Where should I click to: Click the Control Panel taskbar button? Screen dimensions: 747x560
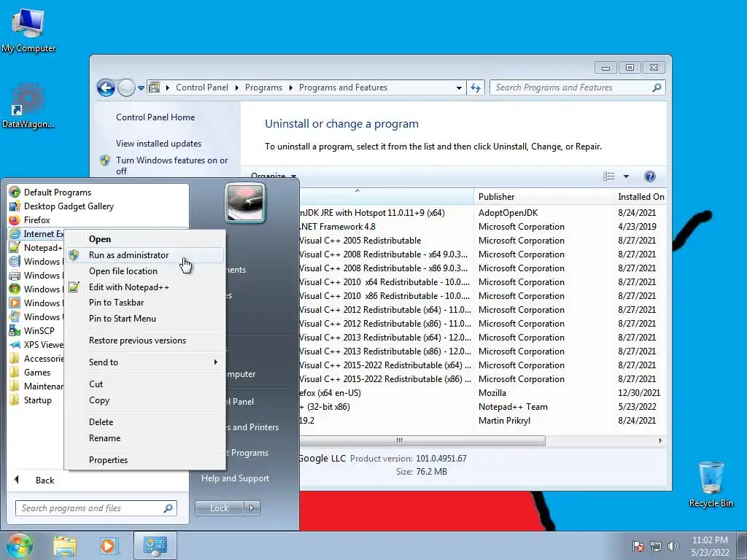(x=155, y=545)
